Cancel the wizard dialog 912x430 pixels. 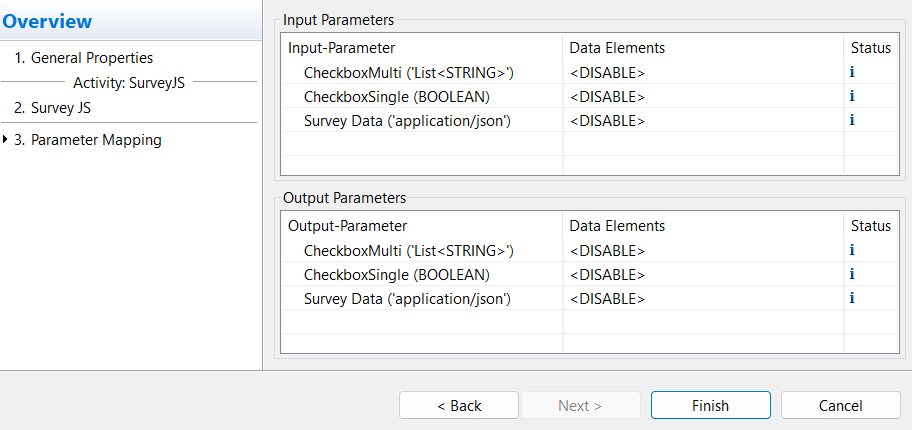point(840,405)
